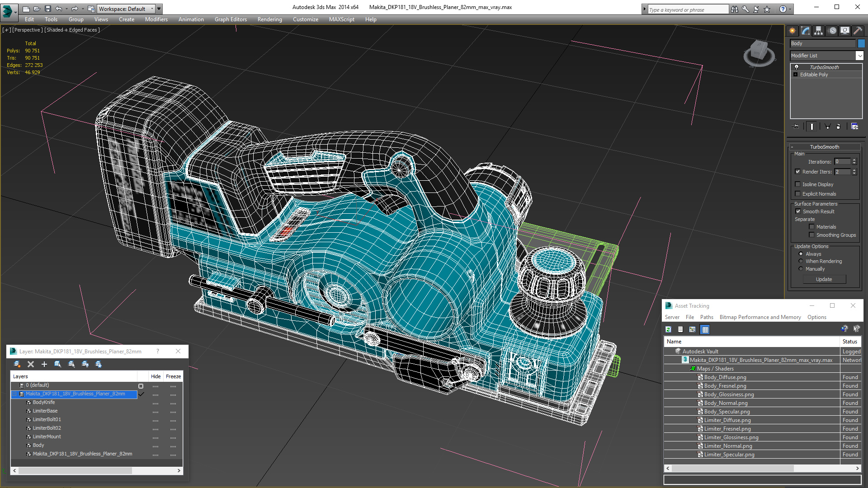Expand the Editable Poly stack entry
The width and height of the screenshot is (868, 488).
pos(796,75)
